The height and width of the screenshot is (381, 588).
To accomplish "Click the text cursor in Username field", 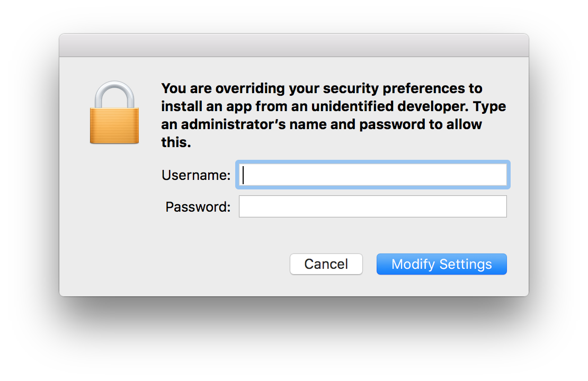I will (244, 175).
